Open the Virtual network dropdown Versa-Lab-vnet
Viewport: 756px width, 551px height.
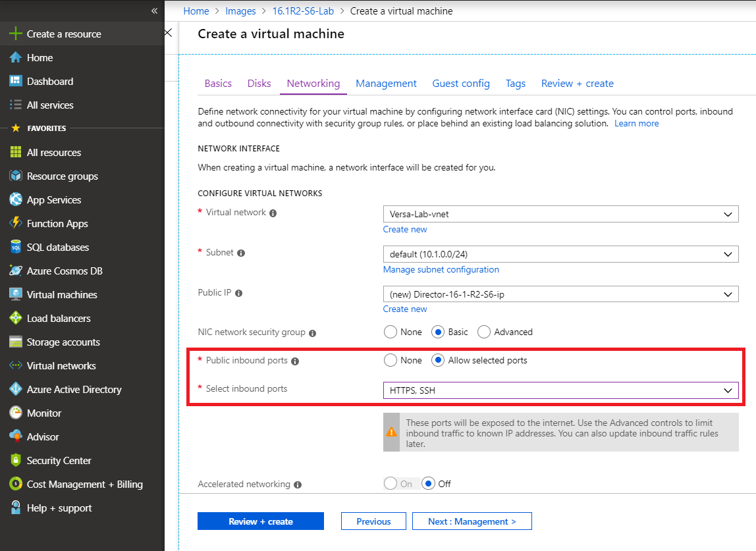pyautogui.click(x=560, y=214)
